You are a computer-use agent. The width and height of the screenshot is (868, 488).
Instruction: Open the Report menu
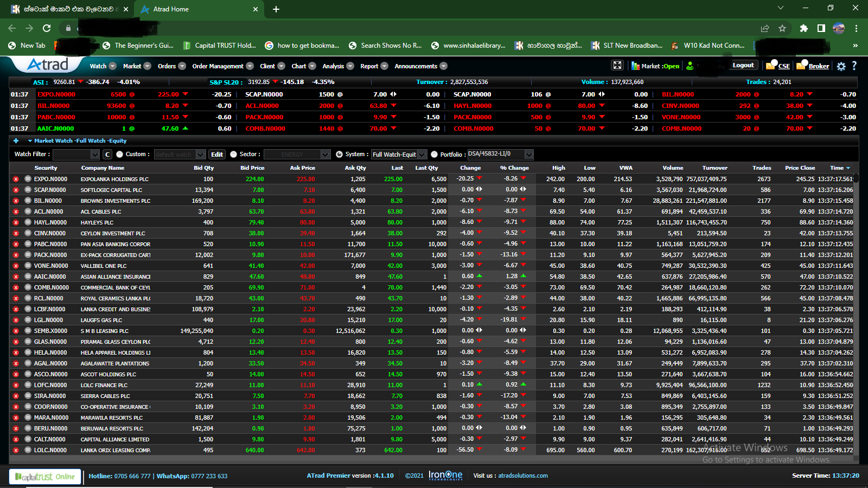pos(374,66)
